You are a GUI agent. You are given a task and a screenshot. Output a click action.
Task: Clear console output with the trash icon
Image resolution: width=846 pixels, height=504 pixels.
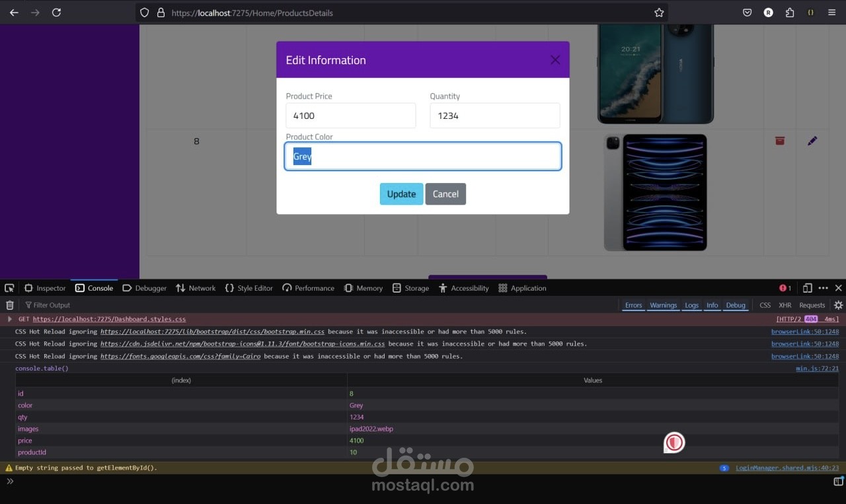point(10,305)
